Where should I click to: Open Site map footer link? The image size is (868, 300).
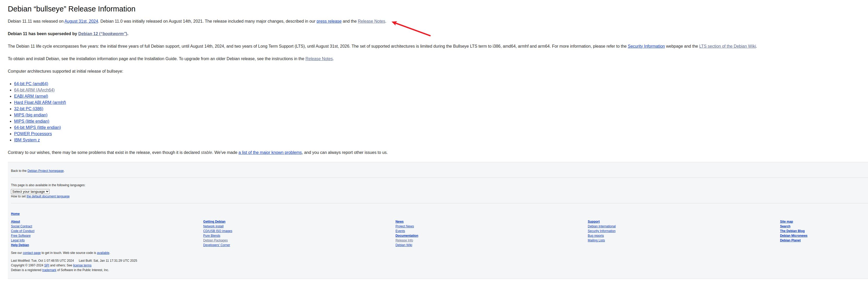(x=786, y=222)
